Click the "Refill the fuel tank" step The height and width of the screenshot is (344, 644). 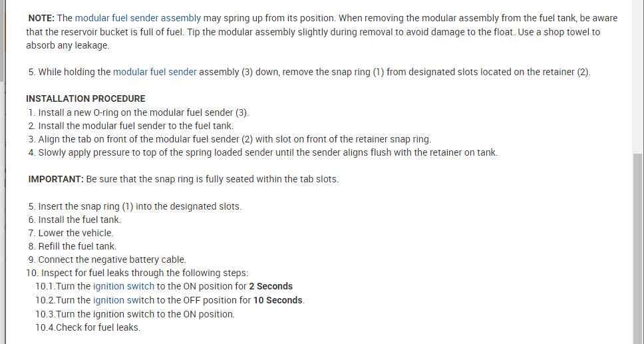pyautogui.click(x=77, y=246)
